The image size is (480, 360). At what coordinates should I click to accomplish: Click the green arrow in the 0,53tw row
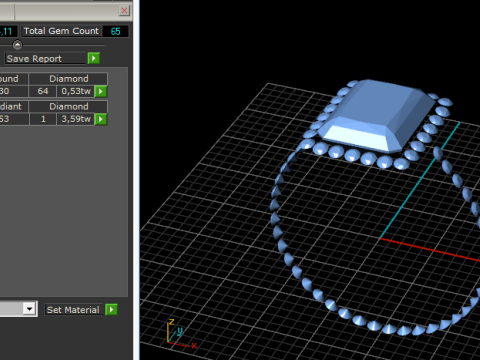101,91
